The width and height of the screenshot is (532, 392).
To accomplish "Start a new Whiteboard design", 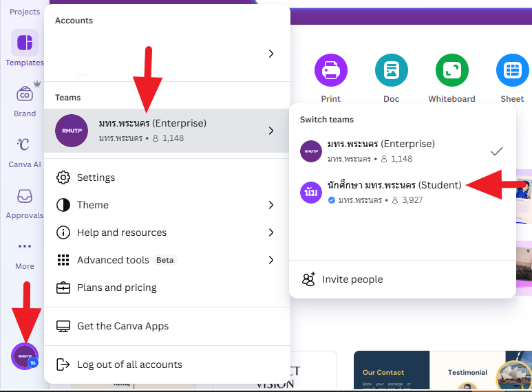I will (x=451, y=70).
